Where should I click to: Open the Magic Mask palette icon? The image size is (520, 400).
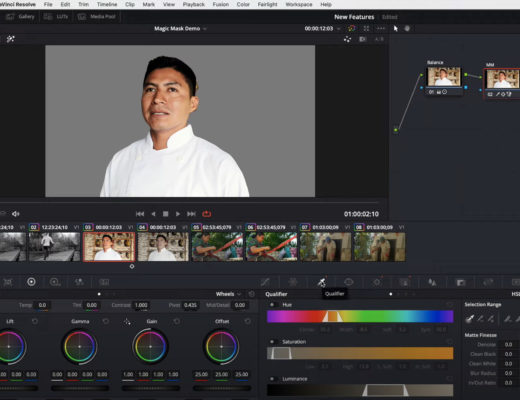(405, 282)
